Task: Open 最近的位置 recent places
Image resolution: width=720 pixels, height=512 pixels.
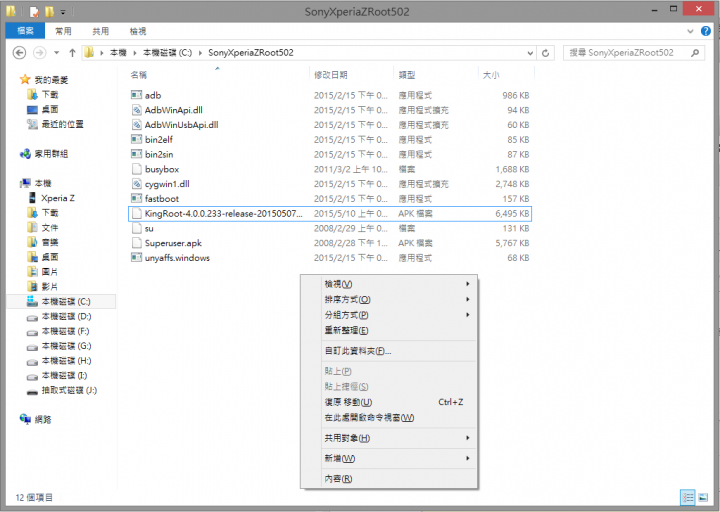Action: pos(62,124)
